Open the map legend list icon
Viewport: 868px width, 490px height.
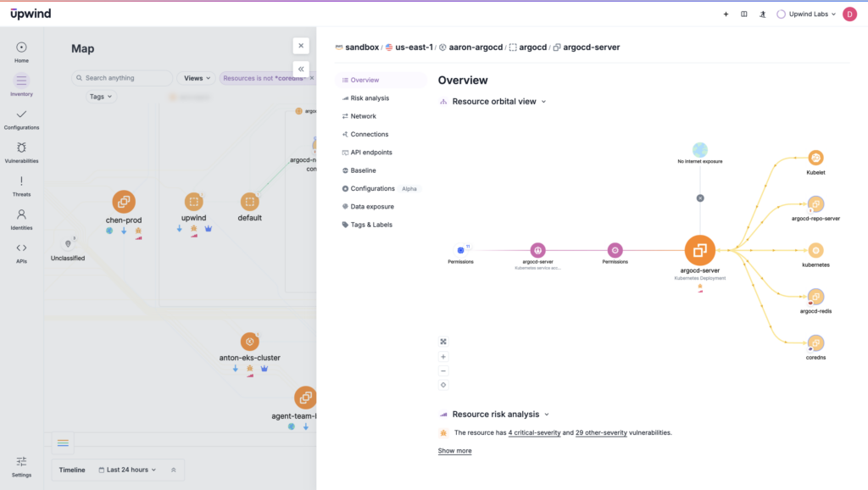point(63,443)
